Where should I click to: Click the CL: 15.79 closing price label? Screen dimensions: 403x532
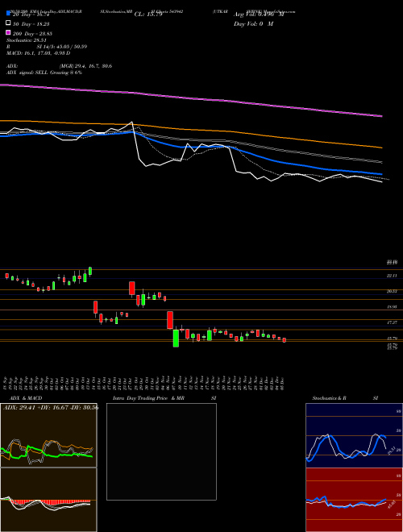tap(148, 15)
